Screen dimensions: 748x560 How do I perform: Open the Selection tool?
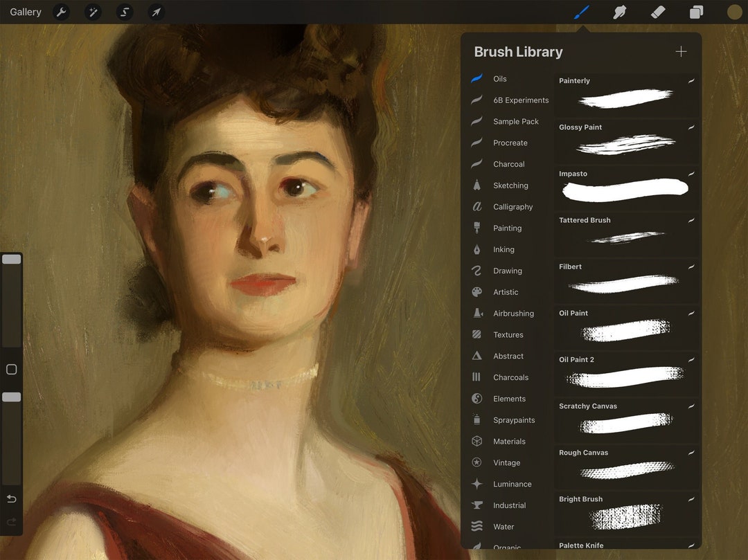pyautogui.click(x=125, y=12)
